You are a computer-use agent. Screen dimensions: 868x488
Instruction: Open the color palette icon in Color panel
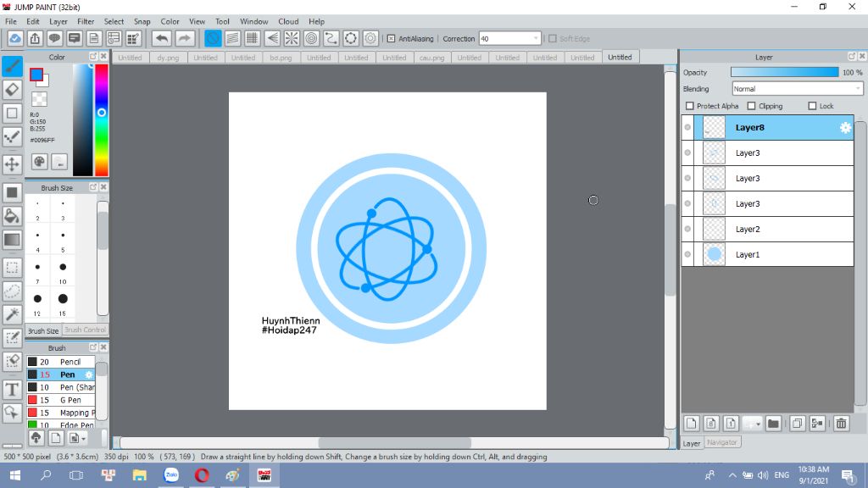point(39,162)
